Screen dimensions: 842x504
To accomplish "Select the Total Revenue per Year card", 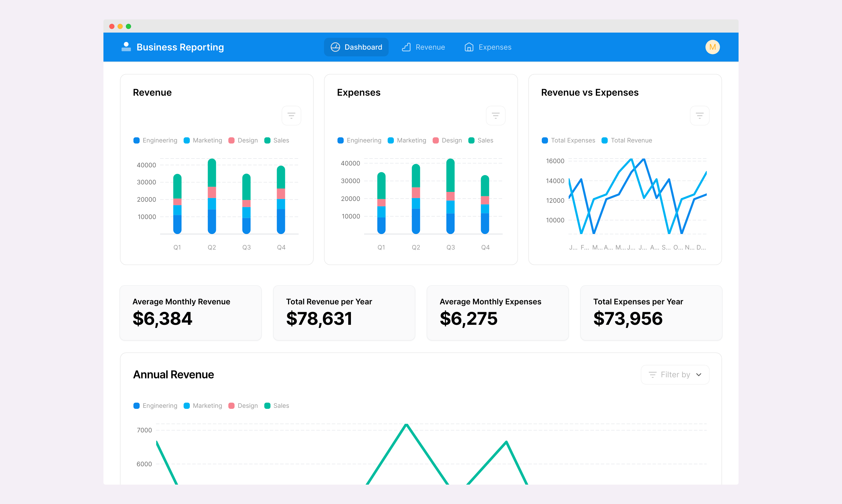I will 344,313.
